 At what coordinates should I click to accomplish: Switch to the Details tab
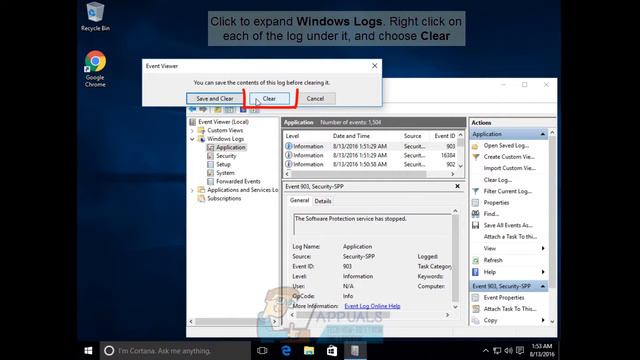323,201
